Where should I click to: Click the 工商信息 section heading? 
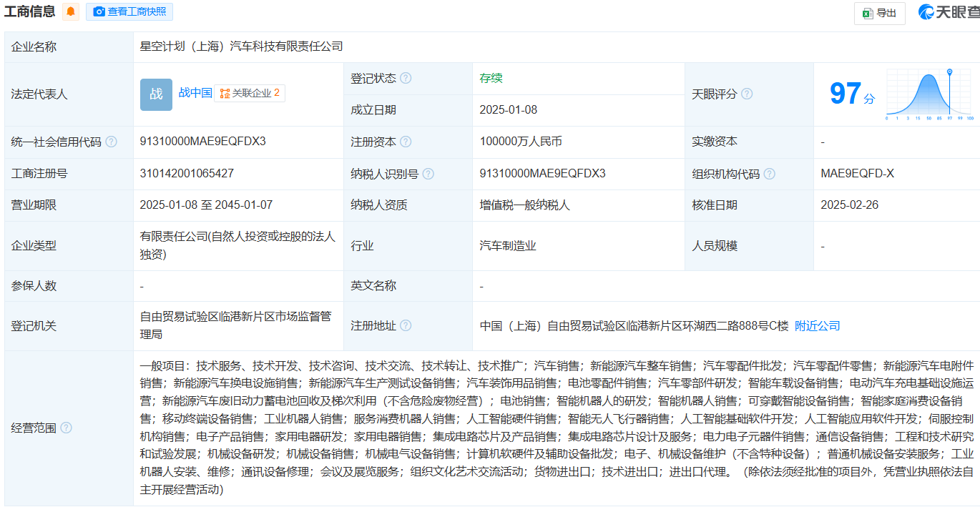click(30, 11)
